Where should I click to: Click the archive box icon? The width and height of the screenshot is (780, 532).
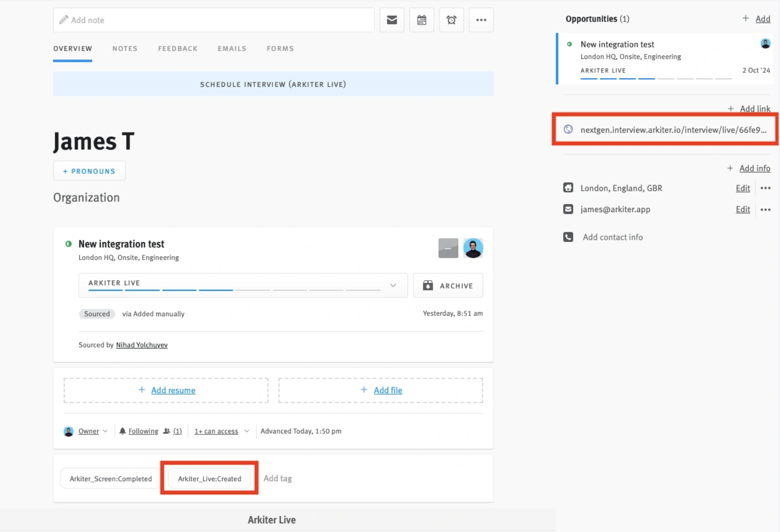[x=428, y=285]
